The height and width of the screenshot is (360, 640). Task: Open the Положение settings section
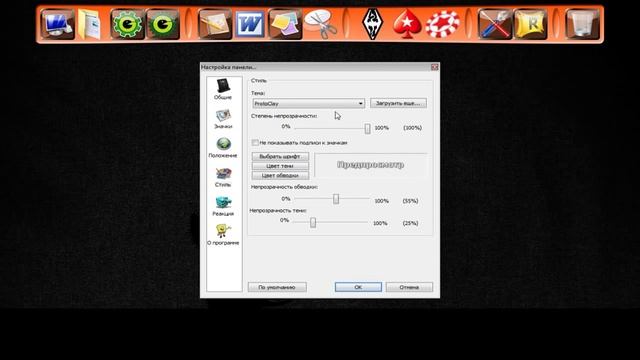pyautogui.click(x=223, y=148)
